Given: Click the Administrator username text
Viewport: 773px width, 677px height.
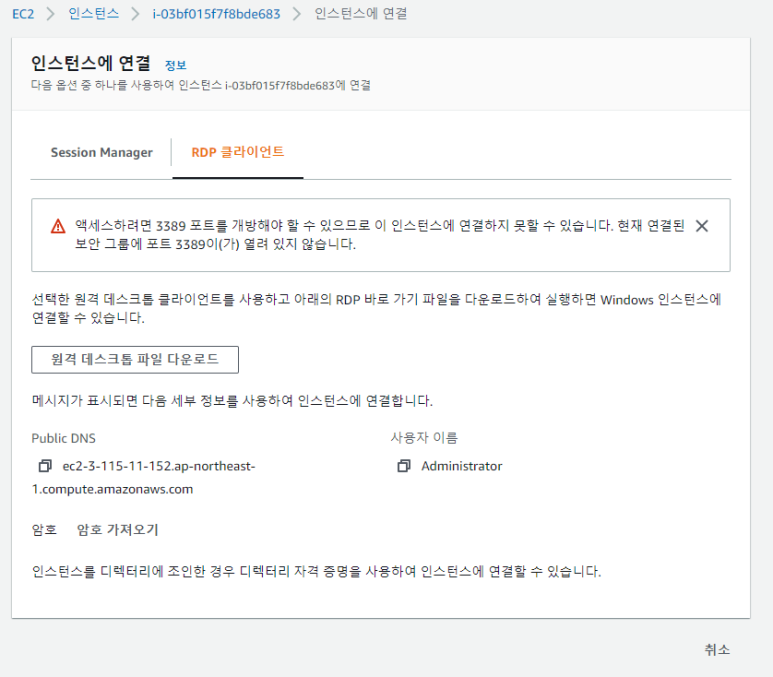Looking at the screenshot, I should coord(461,466).
